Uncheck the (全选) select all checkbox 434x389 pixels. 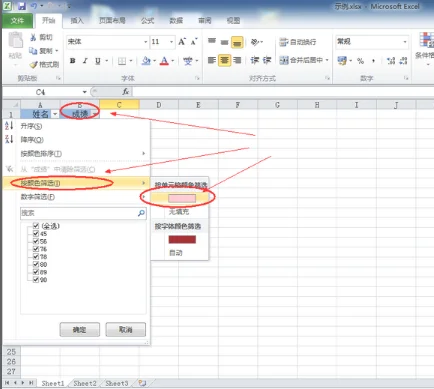pos(36,226)
